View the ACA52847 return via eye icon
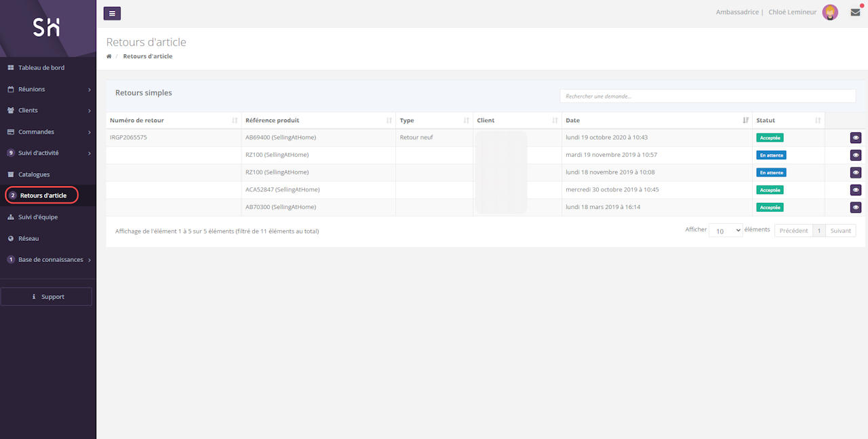 coord(856,190)
